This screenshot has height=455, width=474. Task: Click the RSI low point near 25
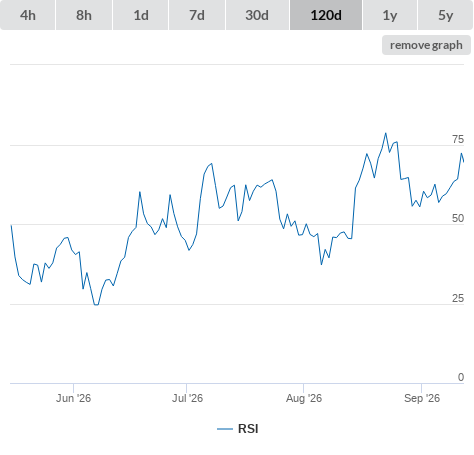96,305
